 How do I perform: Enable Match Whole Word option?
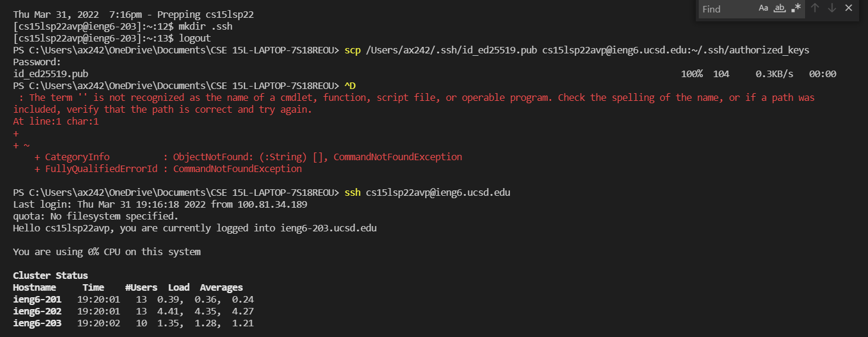pos(780,8)
